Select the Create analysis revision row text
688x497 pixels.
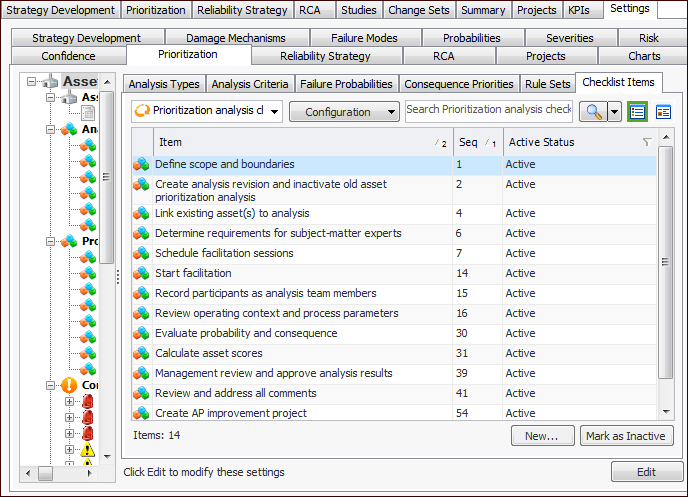click(x=271, y=191)
